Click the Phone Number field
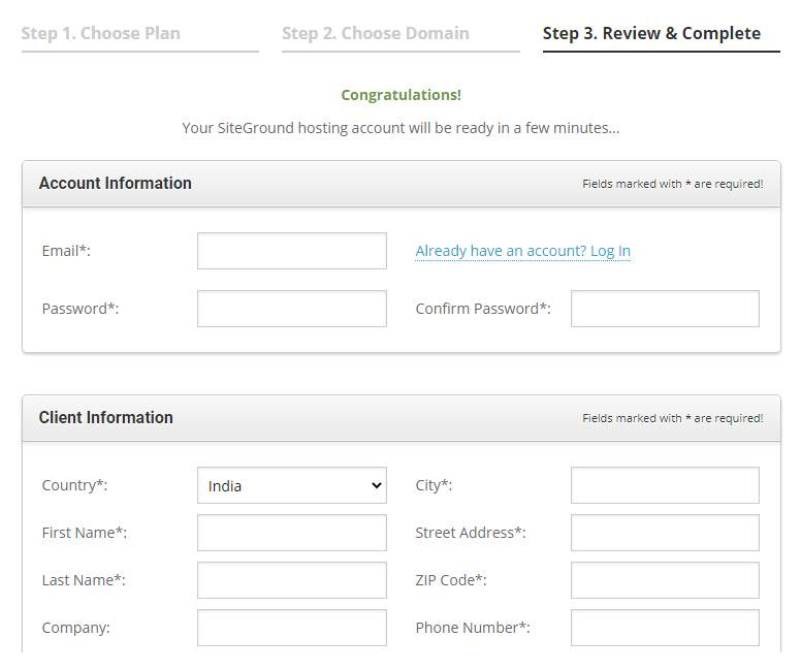The width and height of the screenshot is (800, 669). click(x=663, y=627)
